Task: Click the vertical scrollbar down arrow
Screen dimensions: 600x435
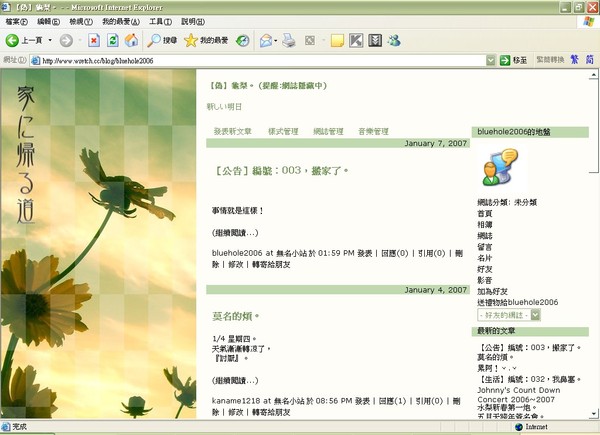Action: pyautogui.click(x=593, y=414)
